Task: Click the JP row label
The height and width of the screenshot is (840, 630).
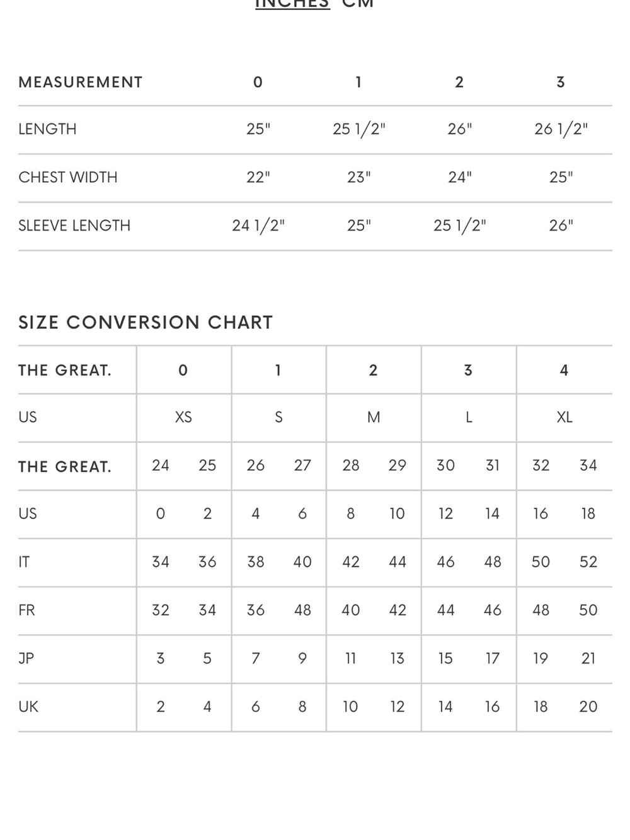Action: [26, 659]
